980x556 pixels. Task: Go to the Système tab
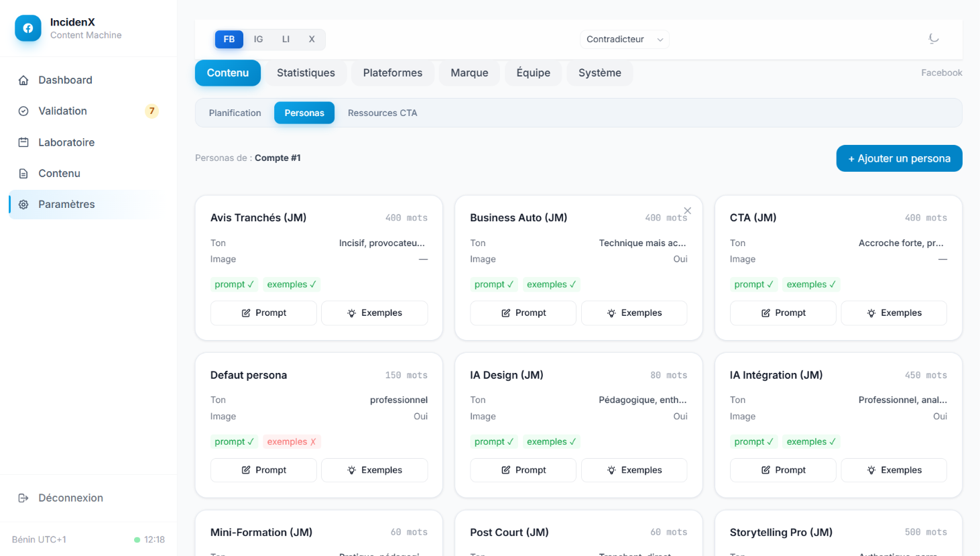[600, 73]
